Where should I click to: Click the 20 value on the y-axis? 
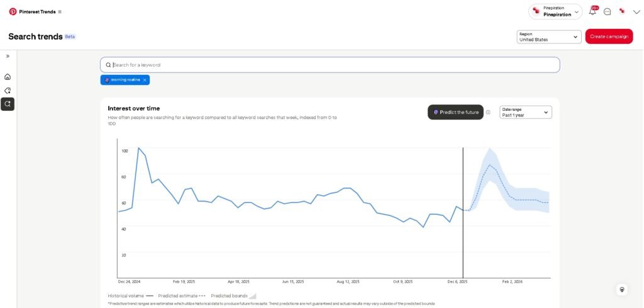124,255
